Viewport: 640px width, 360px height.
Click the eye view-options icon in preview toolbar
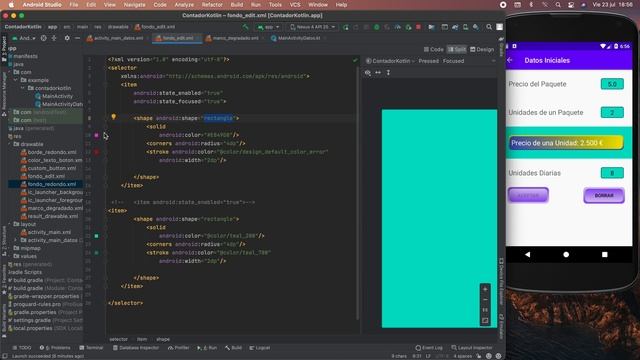(x=368, y=72)
